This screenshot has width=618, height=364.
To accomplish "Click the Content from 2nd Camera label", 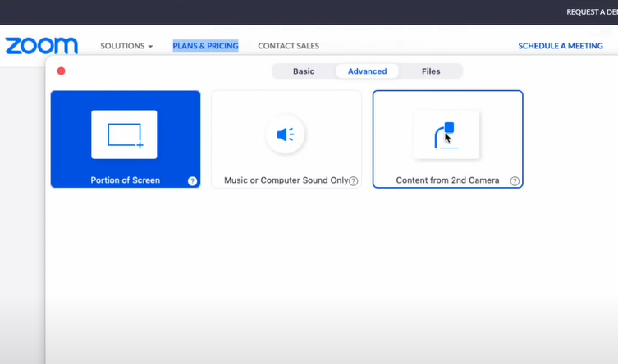I will click(447, 180).
